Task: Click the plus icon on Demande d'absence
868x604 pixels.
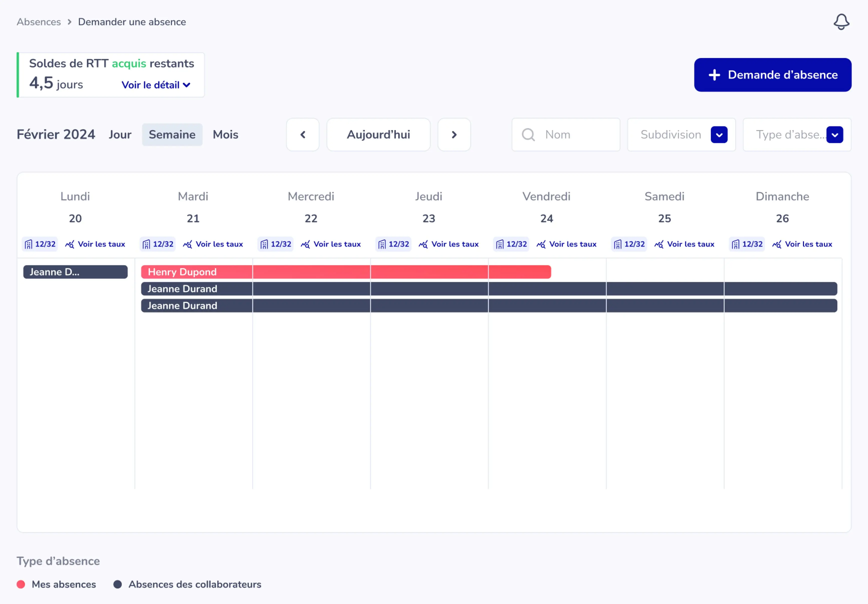Action: (714, 75)
